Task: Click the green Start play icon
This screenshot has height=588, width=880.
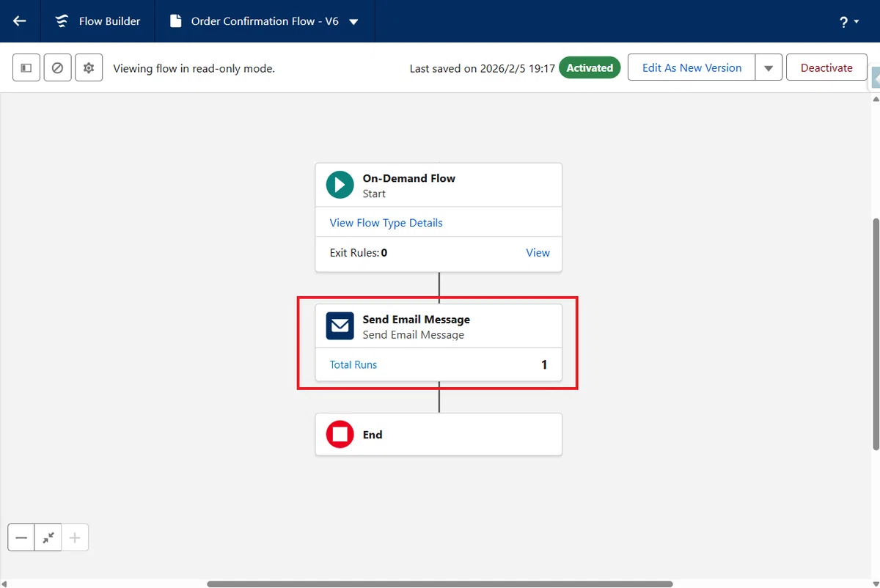Action: tap(340, 185)
